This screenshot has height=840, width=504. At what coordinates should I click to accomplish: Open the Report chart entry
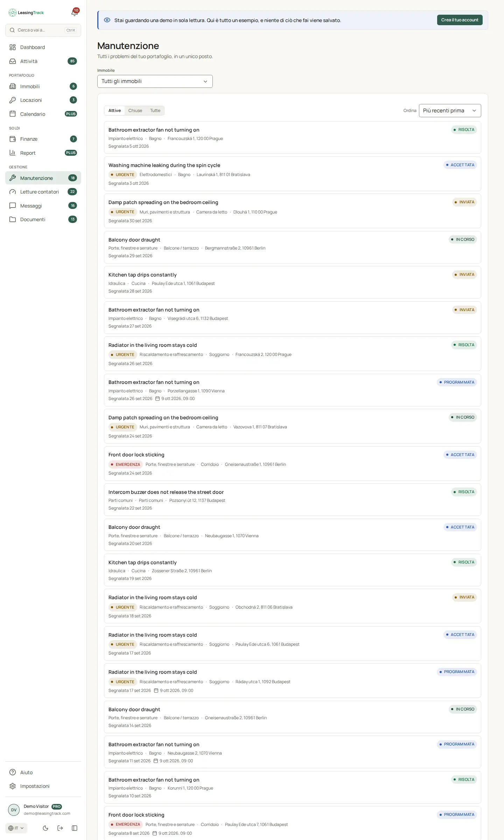(43, 153)
